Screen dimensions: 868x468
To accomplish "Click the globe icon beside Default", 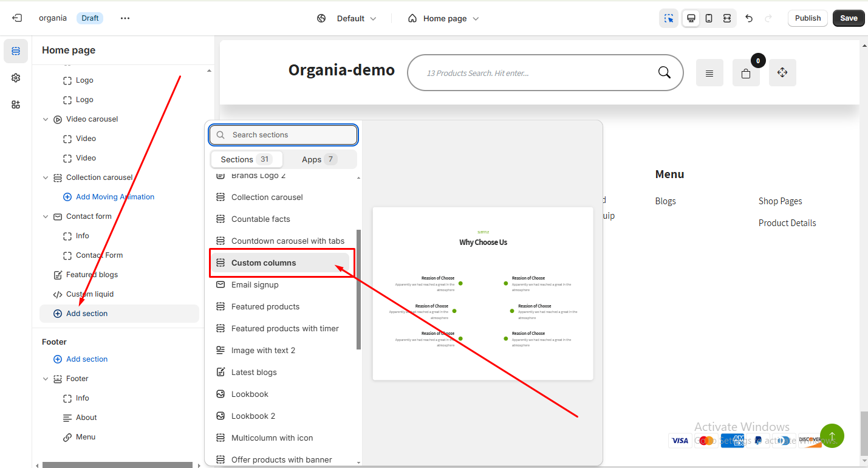I will (322, 18).
